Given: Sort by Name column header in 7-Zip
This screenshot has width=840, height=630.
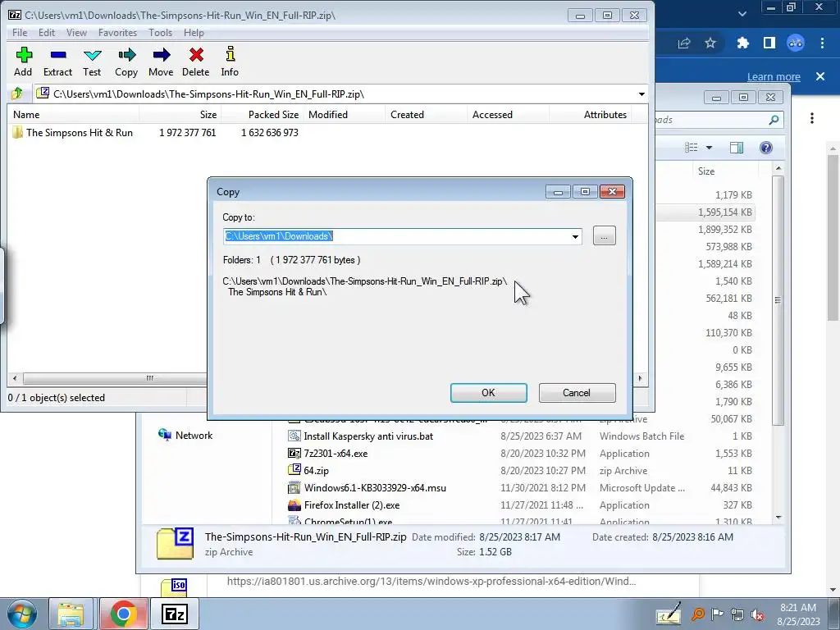Looking at the screenshot, I should coord(73,115).
